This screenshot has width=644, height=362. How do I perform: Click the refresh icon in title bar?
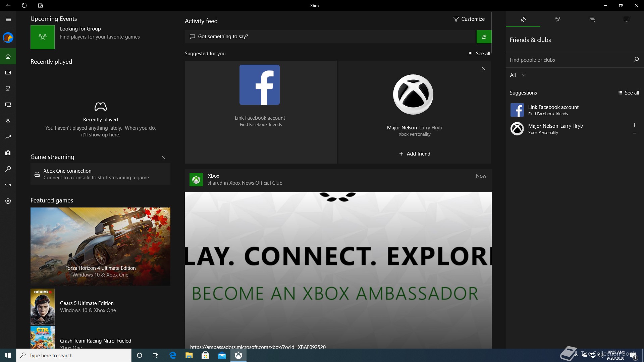[24, 5]
